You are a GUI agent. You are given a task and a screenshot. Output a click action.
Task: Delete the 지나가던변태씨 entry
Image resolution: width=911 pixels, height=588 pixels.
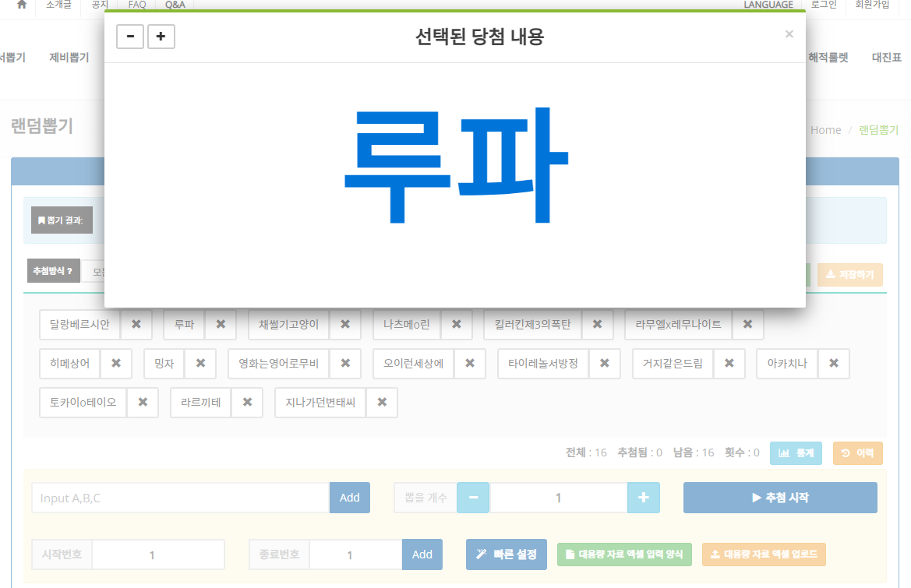tap(382, 403)
